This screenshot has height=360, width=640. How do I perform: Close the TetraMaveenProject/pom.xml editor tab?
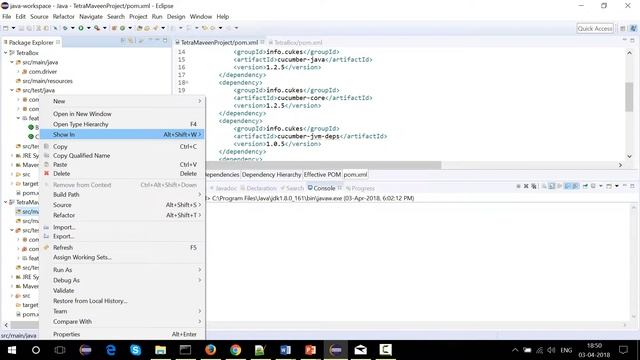262,42
